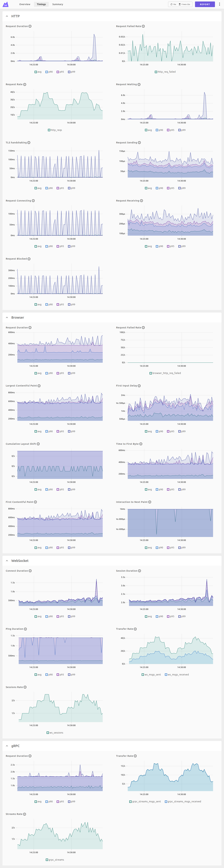This screenshot has height=868, width=224.
Task: Toggle the grpc_streams series legend
Action: click(55, 860)
